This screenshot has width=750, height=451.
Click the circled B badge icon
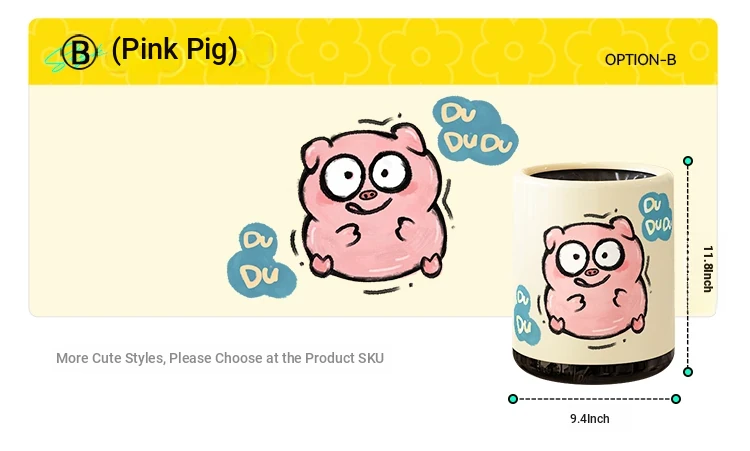pos(79,52)
